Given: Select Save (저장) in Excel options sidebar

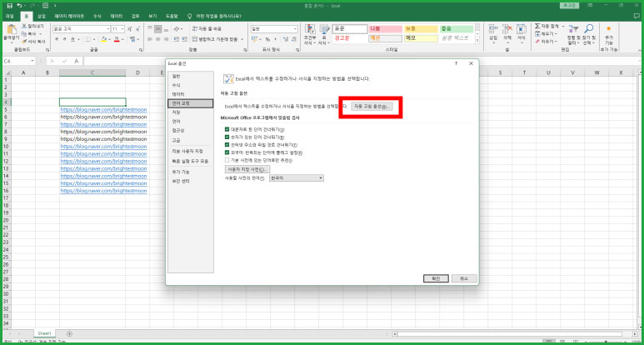Looking at the screenshot, I should pyautogui.click(x=191, y=112).
